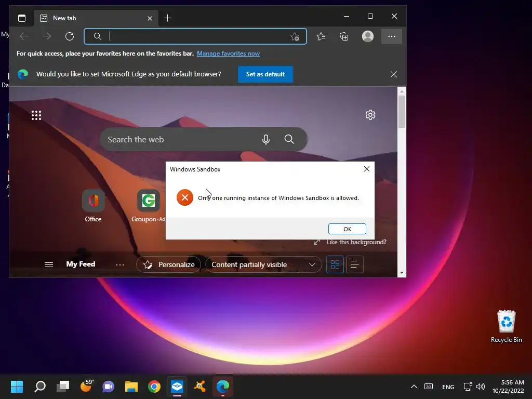Open taskbar Search
The width and height of the screenshot is (532, 399).
coord(40,387)
